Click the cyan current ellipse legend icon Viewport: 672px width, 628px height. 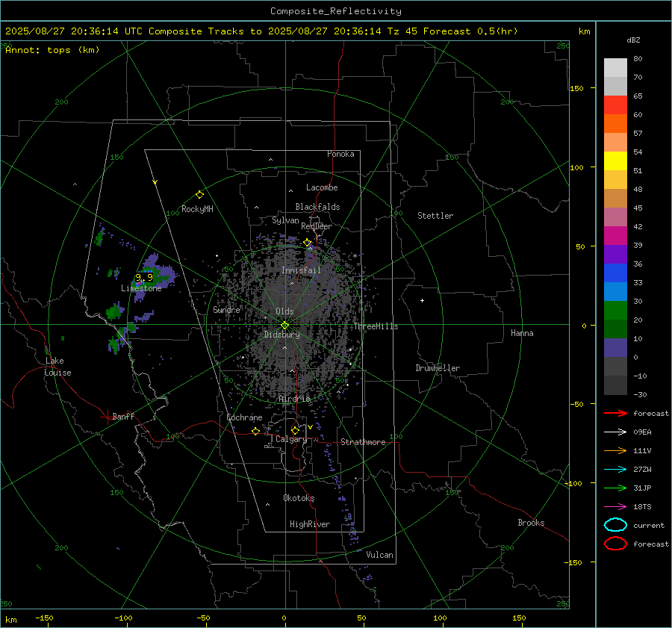pos(615,525)
